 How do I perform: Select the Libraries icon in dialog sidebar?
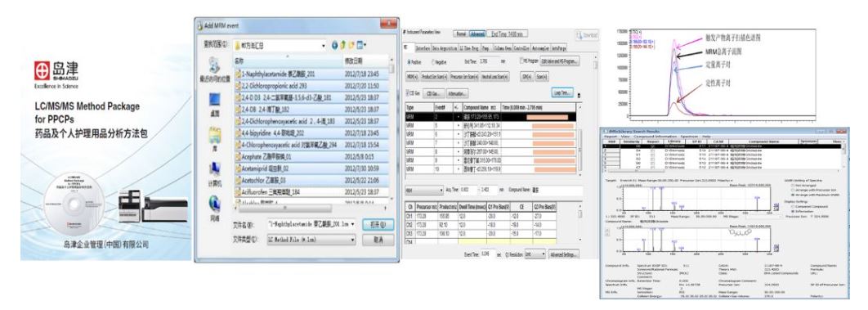click(x=214, y=134)
